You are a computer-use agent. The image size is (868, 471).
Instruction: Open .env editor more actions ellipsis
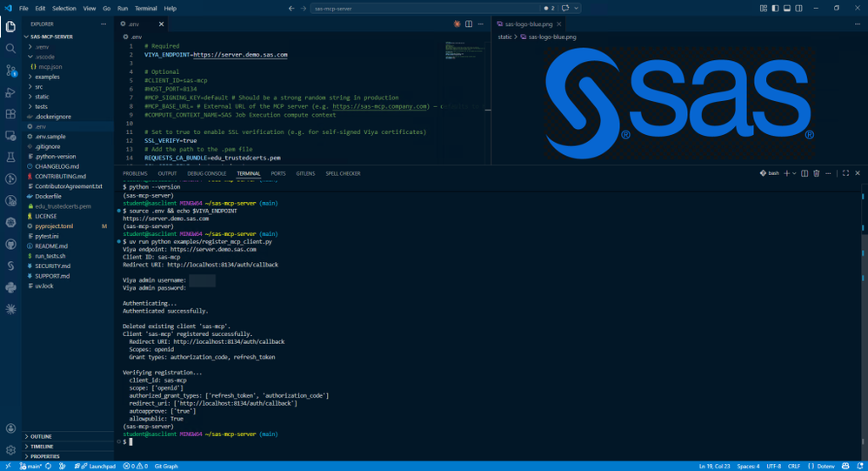click(480, 24)
